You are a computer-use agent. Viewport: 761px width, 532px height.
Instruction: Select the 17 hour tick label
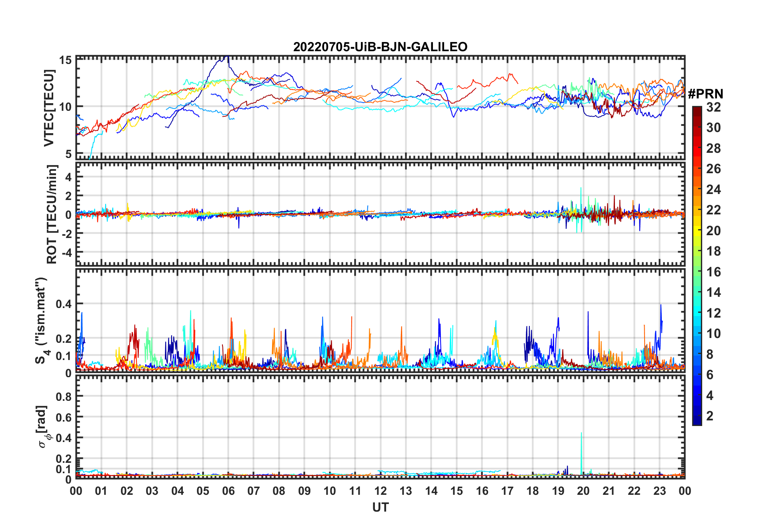pyautogui.click(x=507, y=491)
